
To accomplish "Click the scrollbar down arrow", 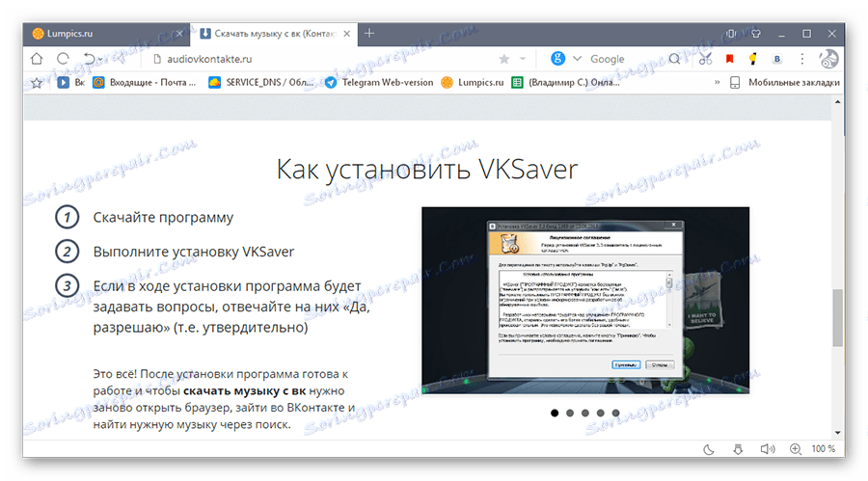I will (x=837, y=433).
